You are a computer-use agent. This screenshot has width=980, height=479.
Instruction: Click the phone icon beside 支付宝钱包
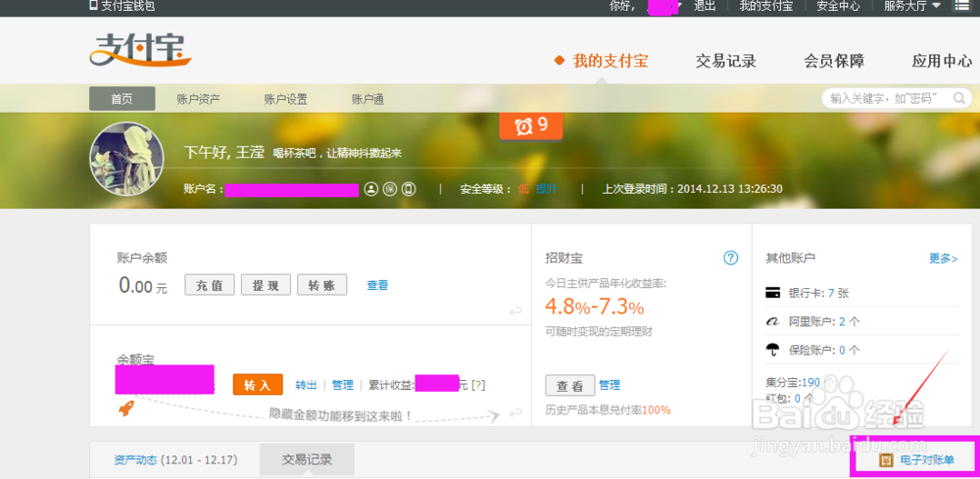pos(94,6)
